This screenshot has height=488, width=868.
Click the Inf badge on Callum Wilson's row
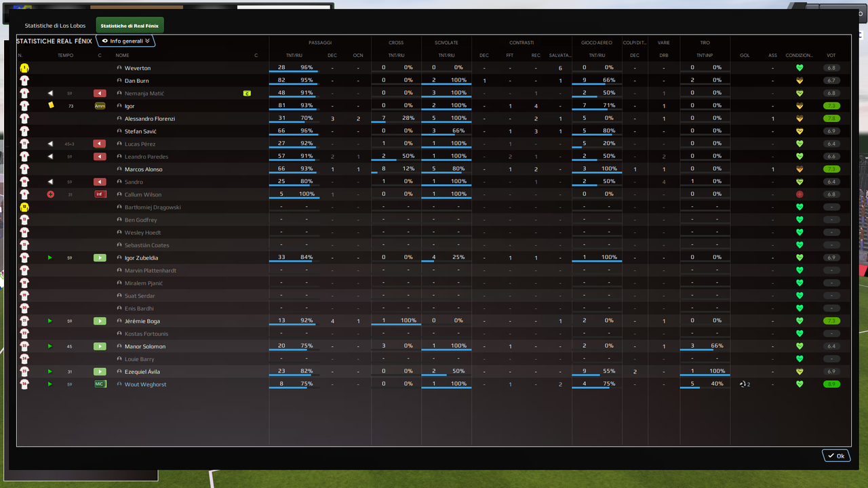point(99,194)
